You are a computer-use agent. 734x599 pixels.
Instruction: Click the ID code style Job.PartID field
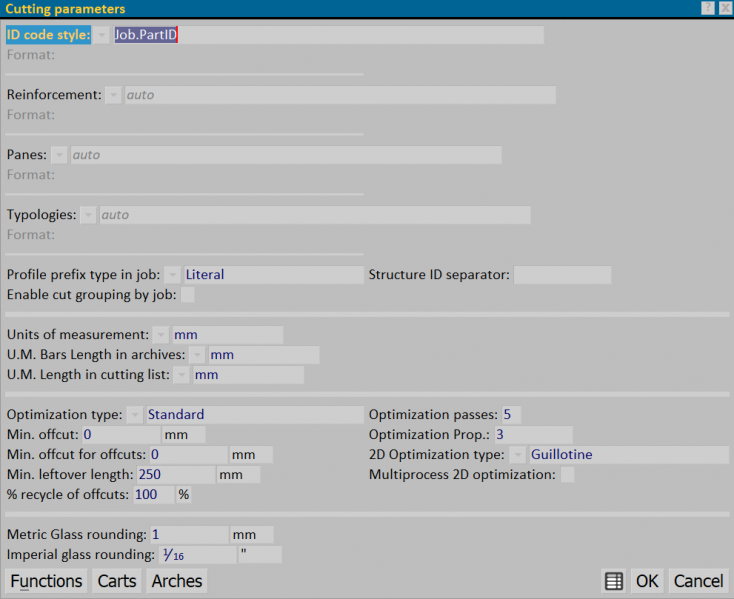[x=329, y=35]
